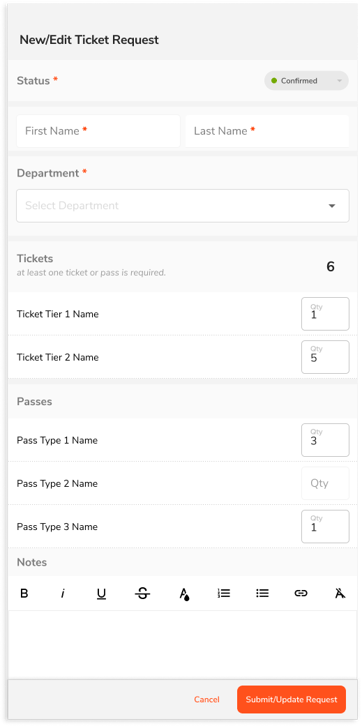Click the empty Pass Type 2 Qty field
The height and width of the screenshot is (726, 362).
point(325,483)
